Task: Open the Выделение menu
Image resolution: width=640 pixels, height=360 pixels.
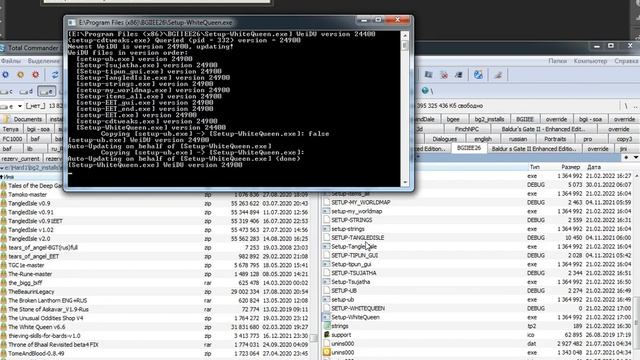Action: pyautogui.click(x=44, y=61)
